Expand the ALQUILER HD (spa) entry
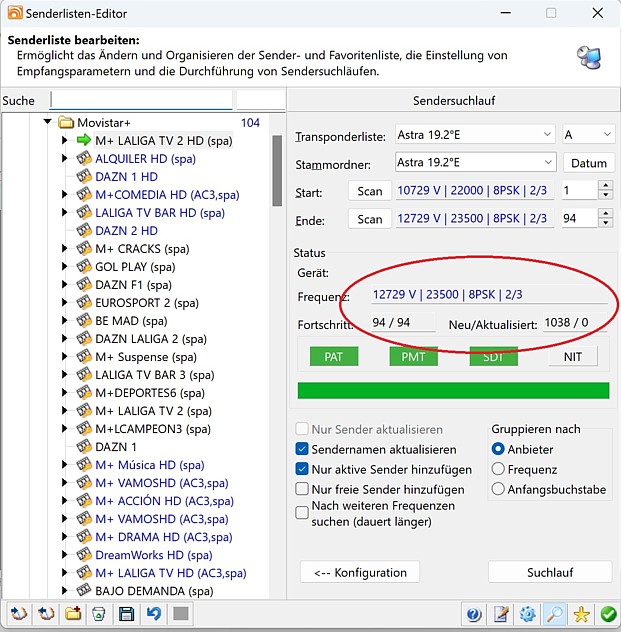621x632 pixels. point(64,158)
